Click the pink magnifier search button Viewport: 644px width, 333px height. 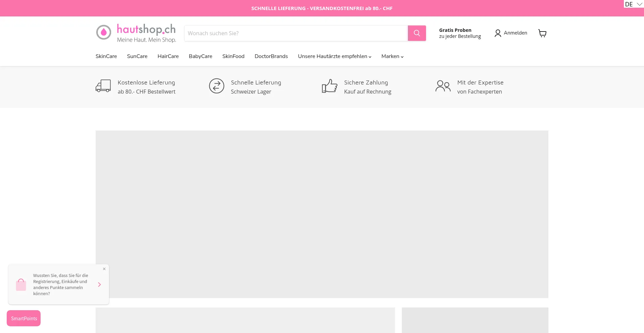point(417,33)
